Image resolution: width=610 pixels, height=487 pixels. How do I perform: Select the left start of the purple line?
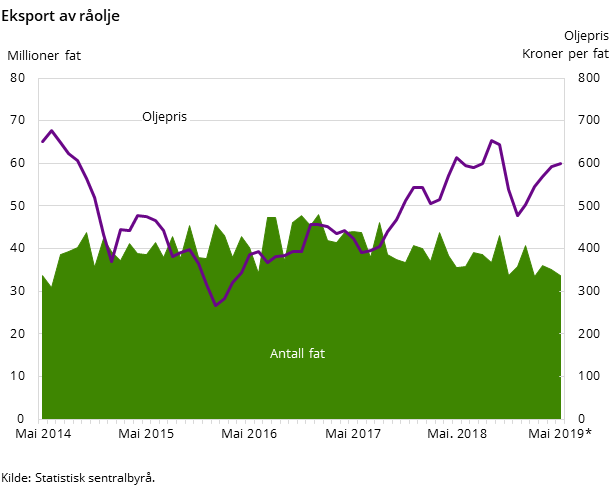pyautogui.click(x=42, y=142)
